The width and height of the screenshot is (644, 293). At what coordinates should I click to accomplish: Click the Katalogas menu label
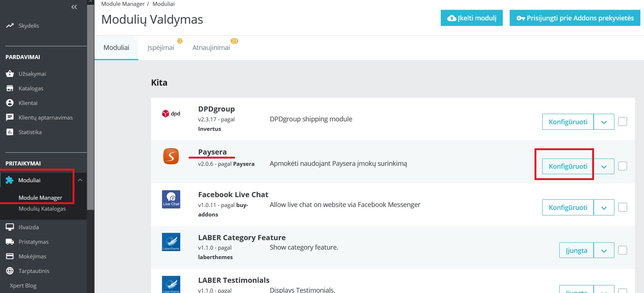point(31,88)
